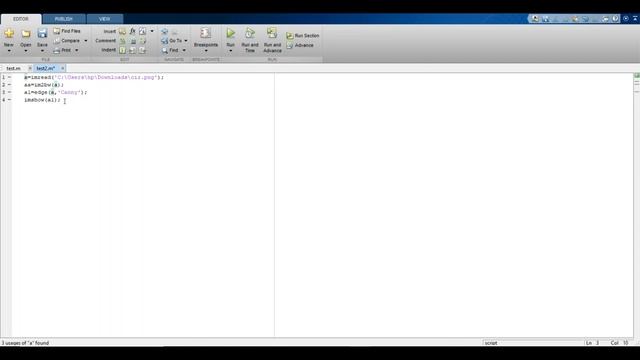
Task: Expand the Print dropdown arrow
Action: tap(76, 50)
